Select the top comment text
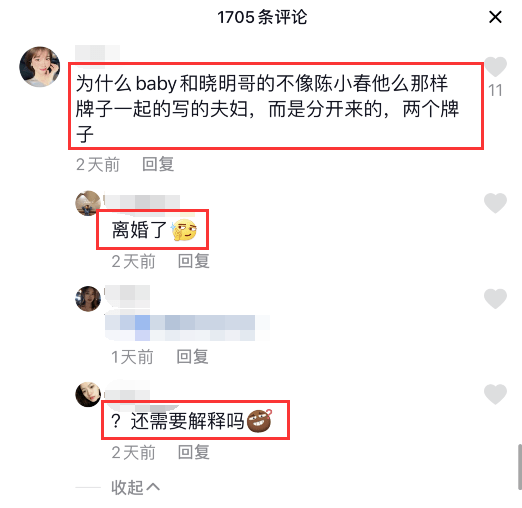Image resolution: width=522 pixels, height=508 pixels. pyautogui.click(x=267, y=109)
